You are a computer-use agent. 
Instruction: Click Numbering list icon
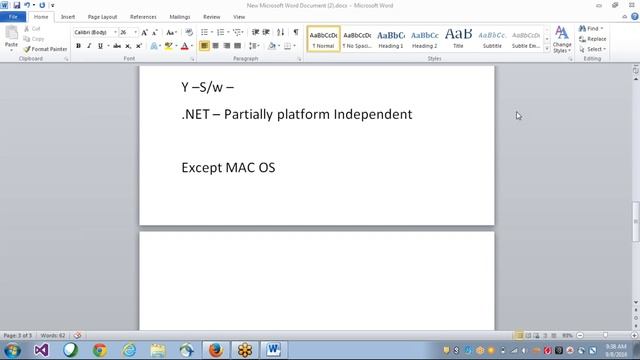pyautogui.click(x=220, y=32)
